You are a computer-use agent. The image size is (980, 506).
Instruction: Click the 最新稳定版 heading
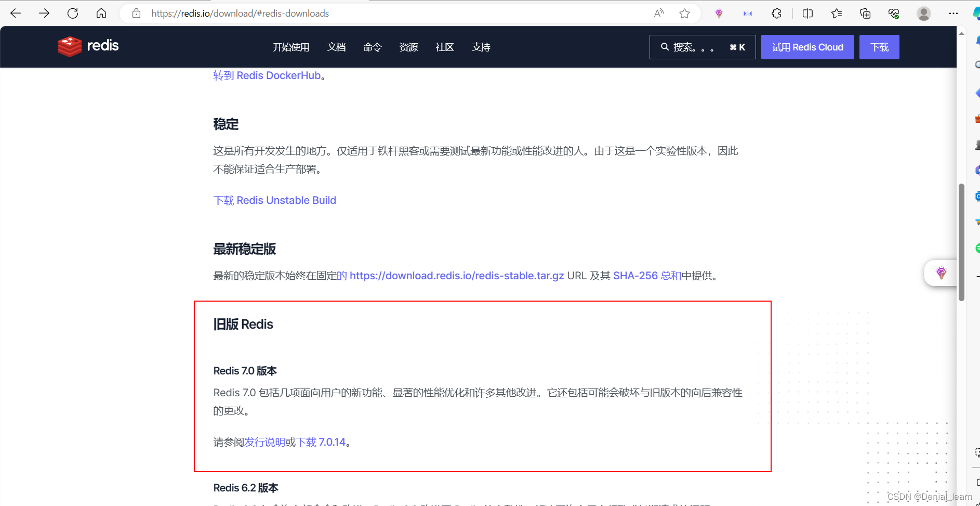(245, 249)
